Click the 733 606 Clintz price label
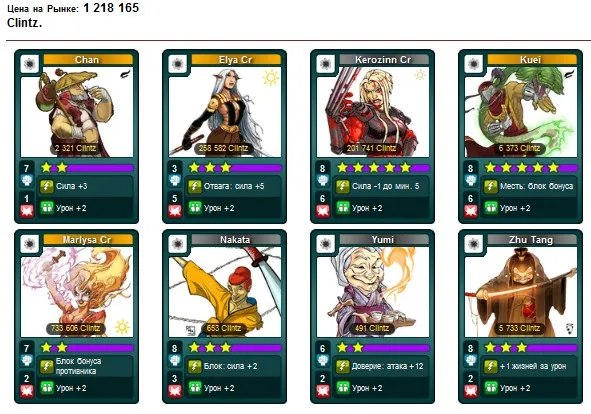 [x=75, y=328]
